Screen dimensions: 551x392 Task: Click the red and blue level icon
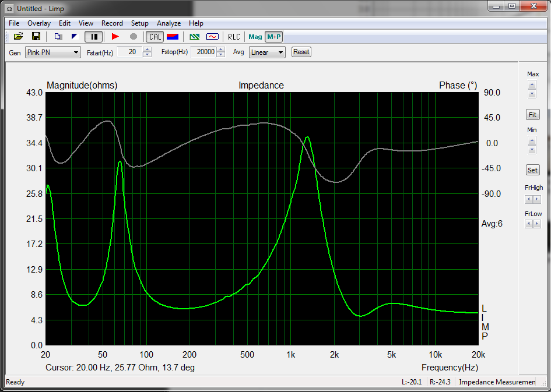pyautogui.click(x=173, y=37)
